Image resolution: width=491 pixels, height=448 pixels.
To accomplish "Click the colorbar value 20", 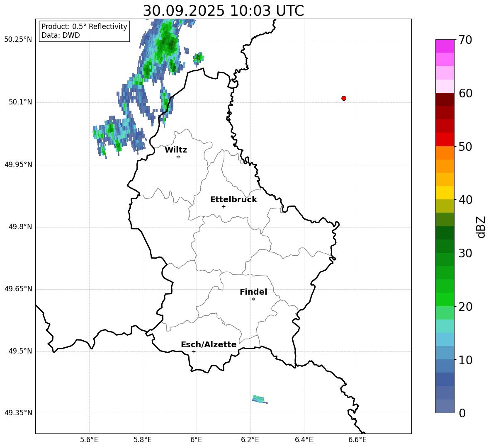I will click(465, 307).
